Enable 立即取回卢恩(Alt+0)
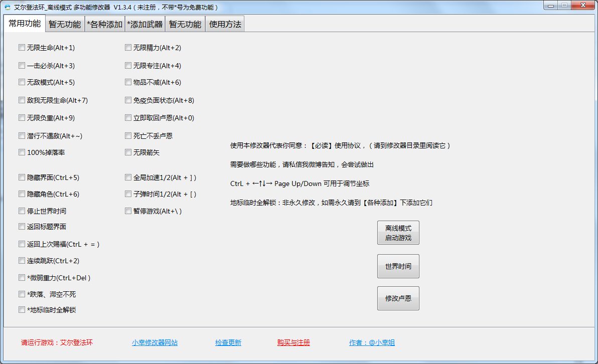 click(128, 118)
